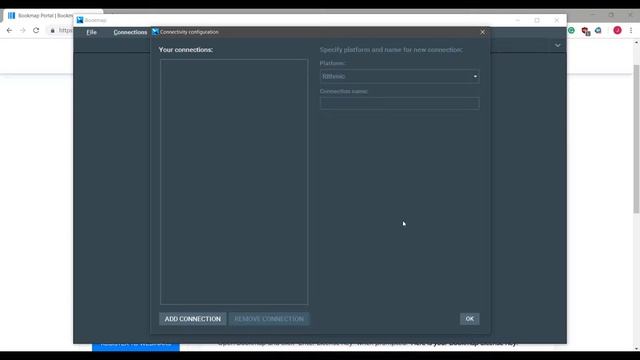The image size is (640, 360).
Task: Click the REMOVE CONNECTION button
Action: coord(269,319)
